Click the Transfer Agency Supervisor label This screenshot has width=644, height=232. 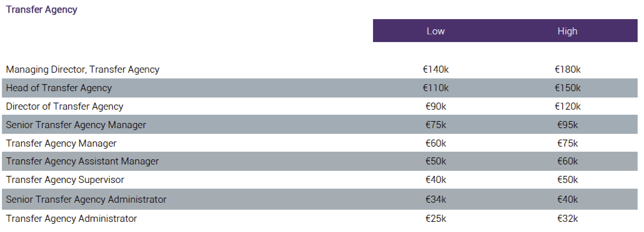coord(65,180)
